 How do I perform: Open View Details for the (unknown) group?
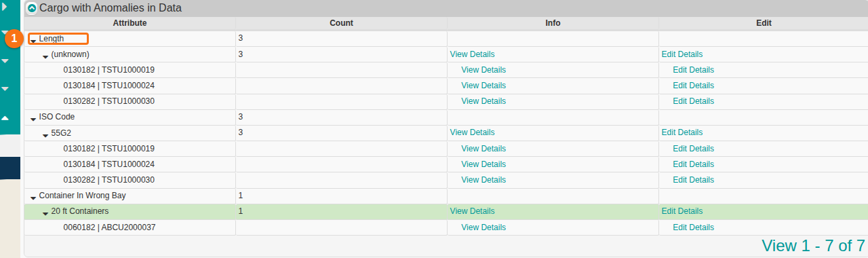pos(473,54)
